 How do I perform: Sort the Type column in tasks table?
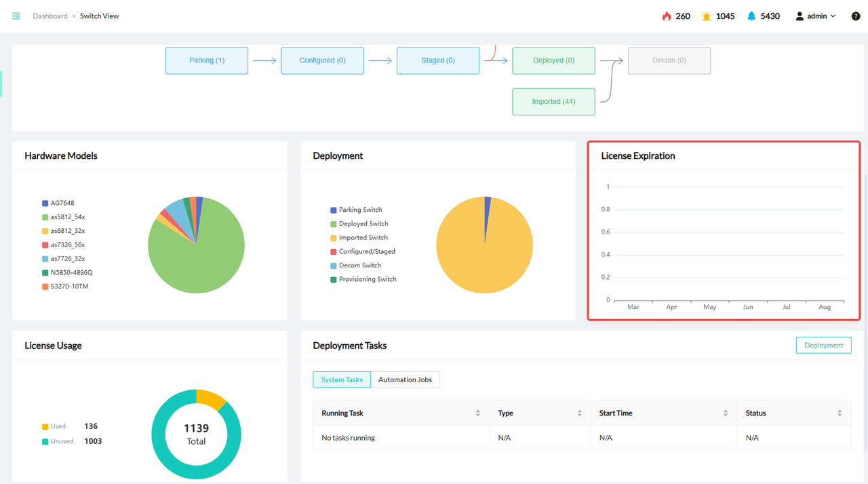[580, 413]
